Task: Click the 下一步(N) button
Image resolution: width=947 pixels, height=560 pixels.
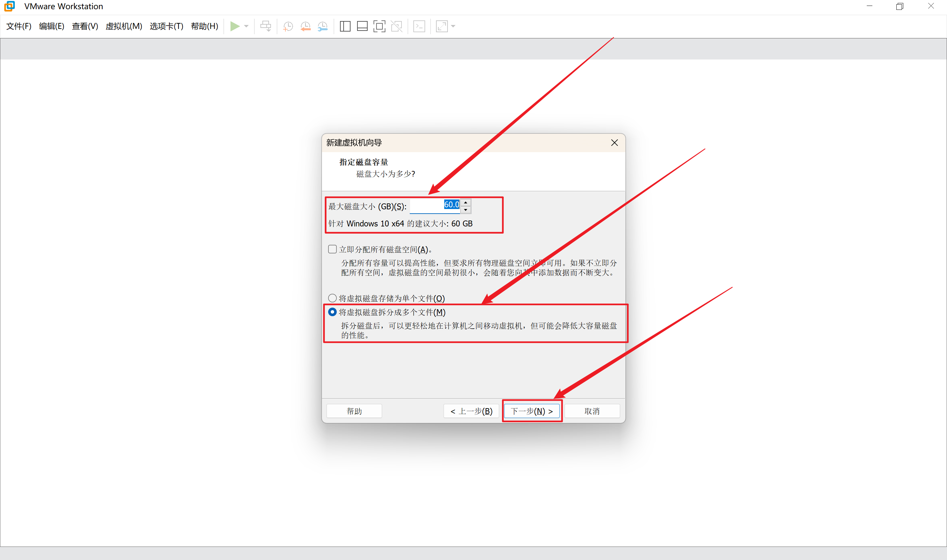Action: tap(531, 411)
